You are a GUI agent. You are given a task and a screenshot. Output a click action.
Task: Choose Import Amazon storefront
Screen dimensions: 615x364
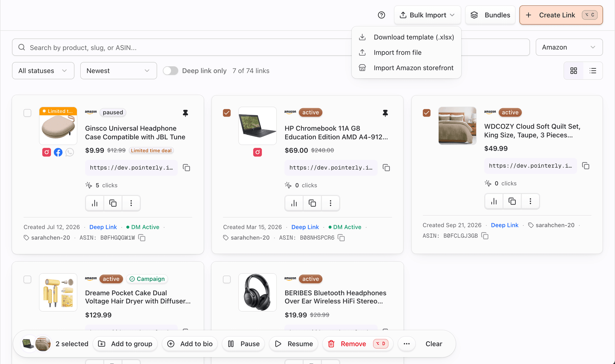[406, 68]
